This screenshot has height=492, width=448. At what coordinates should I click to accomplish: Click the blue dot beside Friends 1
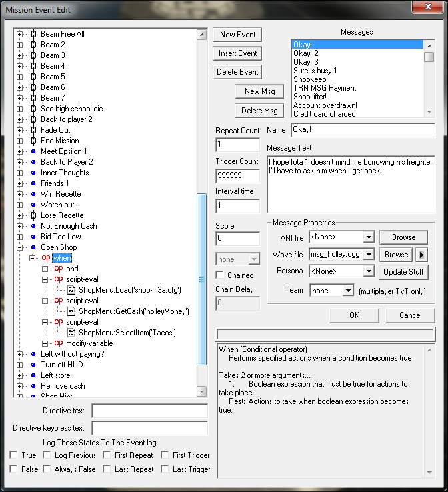coord(33,183)
